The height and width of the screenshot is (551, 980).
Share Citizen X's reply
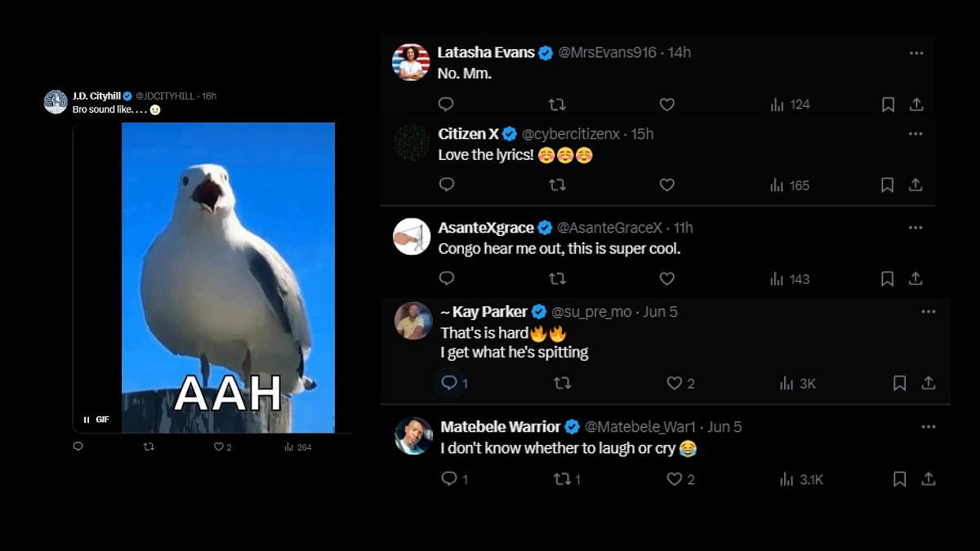pyautogui.click(x=915, y=185)
